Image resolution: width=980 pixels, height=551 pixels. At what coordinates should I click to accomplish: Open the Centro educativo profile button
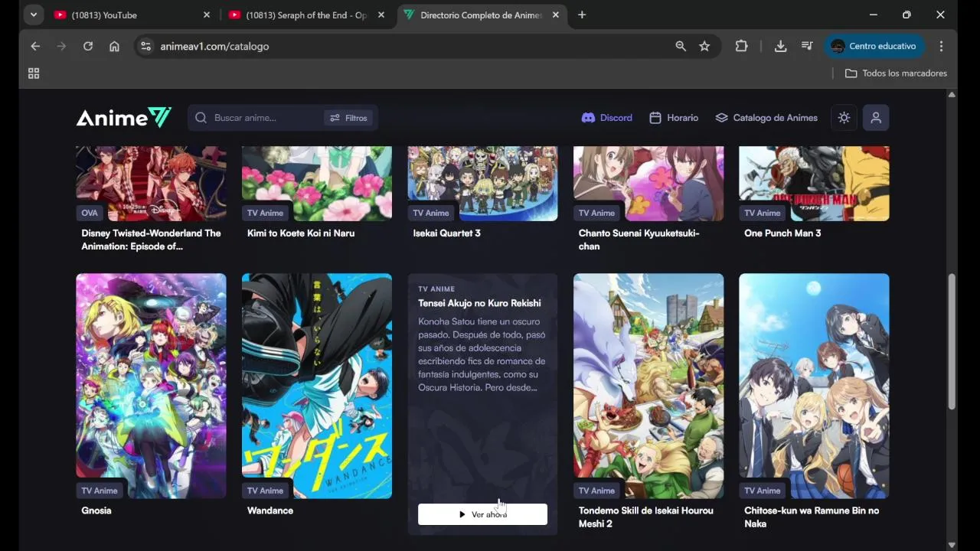click(874, 46)
